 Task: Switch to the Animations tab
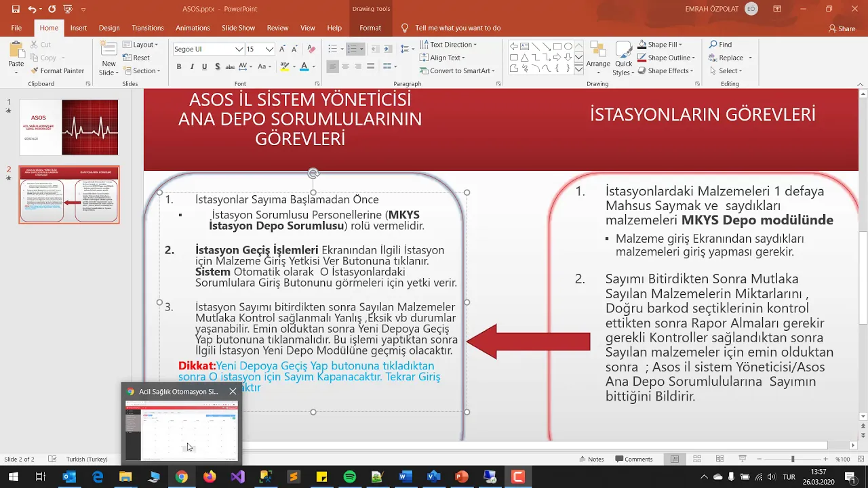(x=193, y=28)
